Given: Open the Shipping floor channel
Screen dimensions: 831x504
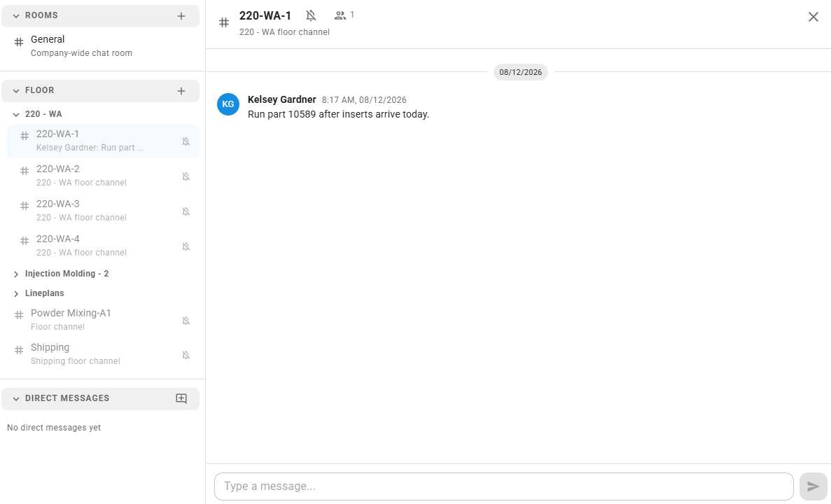Looking at the screenshot, I should coord(100,354).
